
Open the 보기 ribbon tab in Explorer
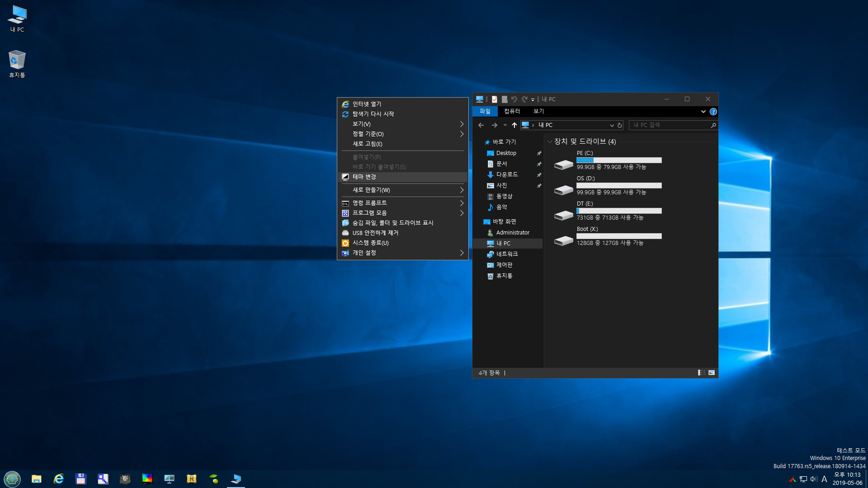point(538,111)
